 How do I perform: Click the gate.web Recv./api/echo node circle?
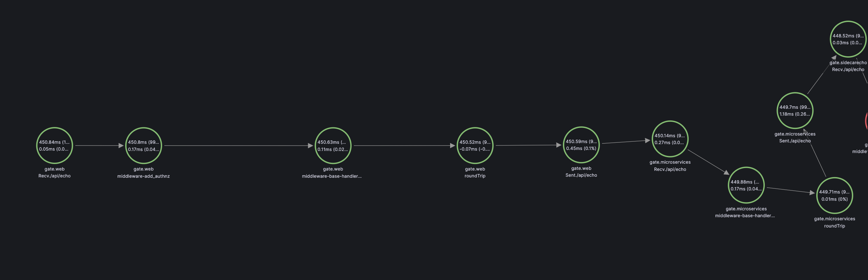click(55, 145)
